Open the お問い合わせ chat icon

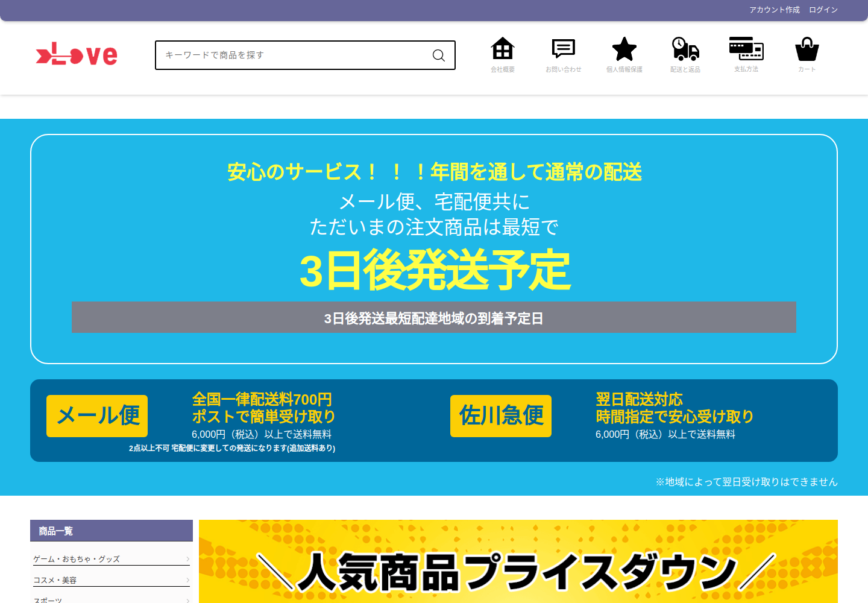tap(564, 49)
